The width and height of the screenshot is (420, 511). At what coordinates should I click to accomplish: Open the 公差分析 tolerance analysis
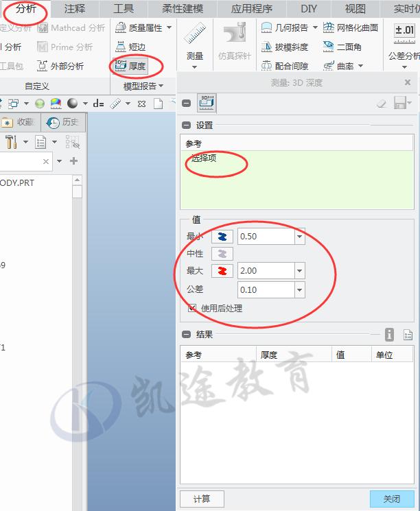[404, 43]
